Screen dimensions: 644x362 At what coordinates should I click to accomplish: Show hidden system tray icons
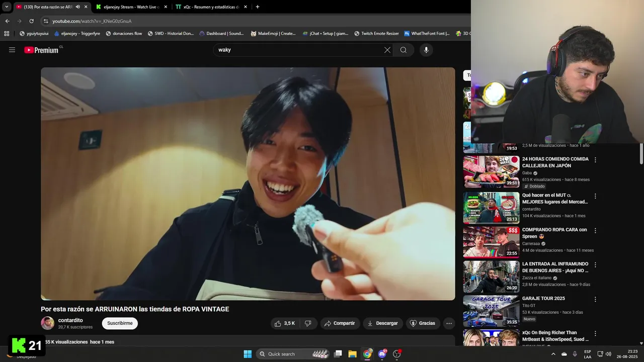click(x=553, y=354)
